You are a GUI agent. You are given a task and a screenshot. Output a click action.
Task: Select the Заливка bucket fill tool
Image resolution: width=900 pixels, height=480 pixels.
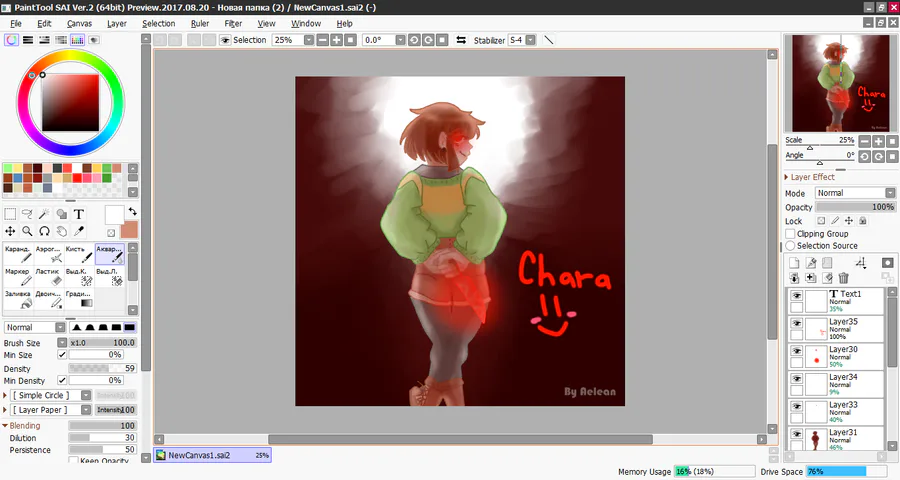[x=18, y=299]
